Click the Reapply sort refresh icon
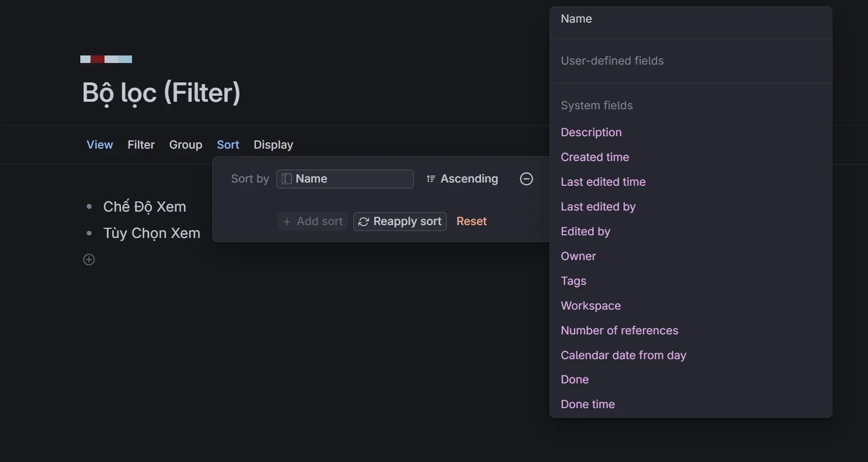 coord(364,222)
